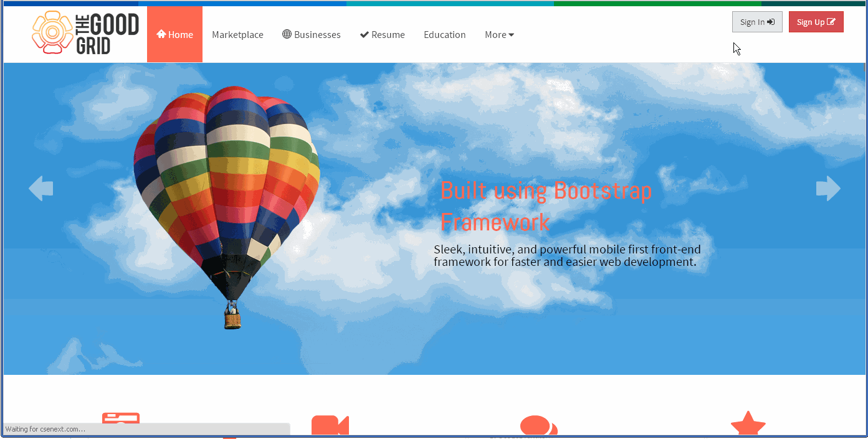Expand the More dropdown
The height and width of the screenshot is (439, 868).
(x=499, y=34)
